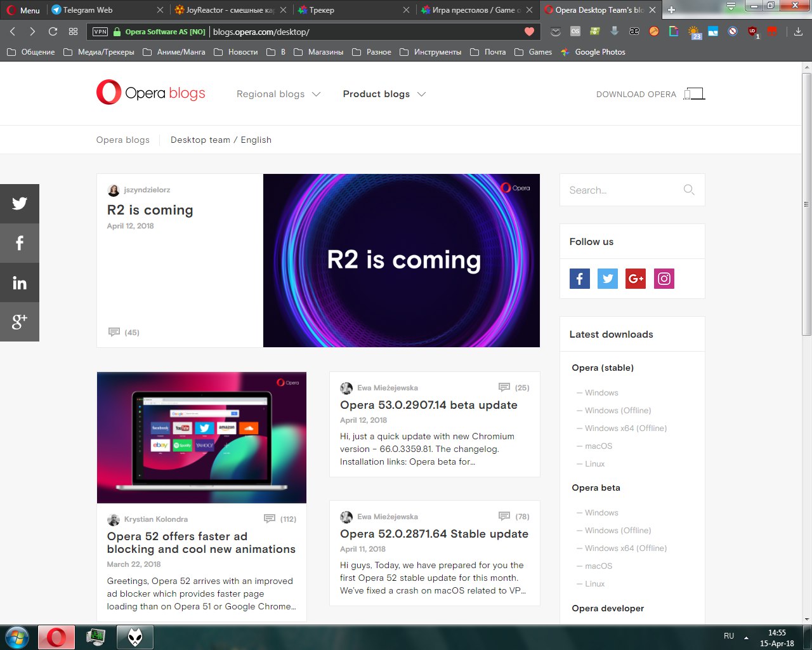The height and width of the screenshot is (650, 812).
Task: Download Opera beta for macOS
Action: [598, 566]
